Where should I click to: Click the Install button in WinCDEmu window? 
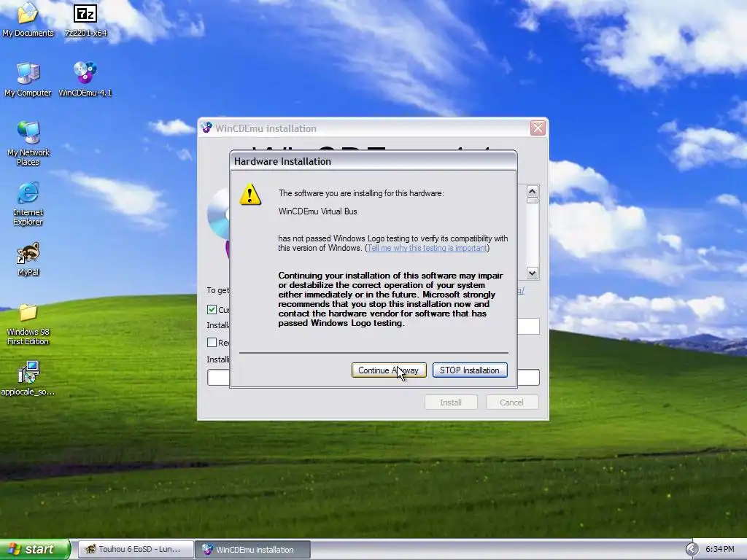tap(451, 402)
